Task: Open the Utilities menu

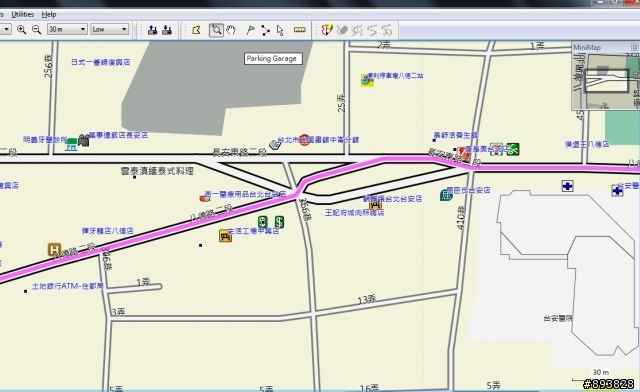Action: point(22,14)
